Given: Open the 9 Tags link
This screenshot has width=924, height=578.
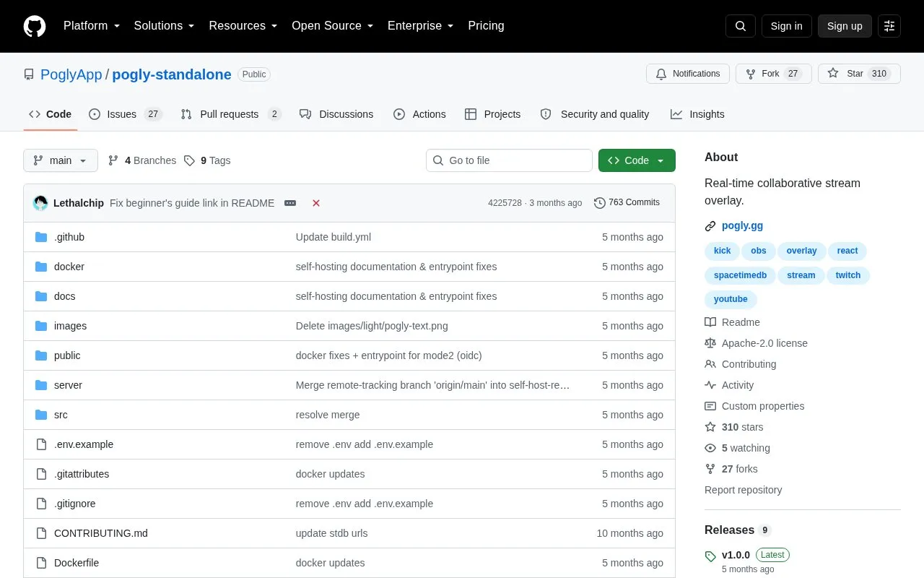Looking at the screenshot, I should 207,160.
